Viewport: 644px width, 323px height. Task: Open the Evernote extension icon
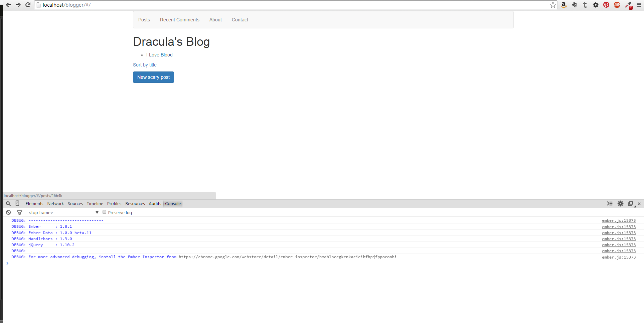click(x=574, y=5)
